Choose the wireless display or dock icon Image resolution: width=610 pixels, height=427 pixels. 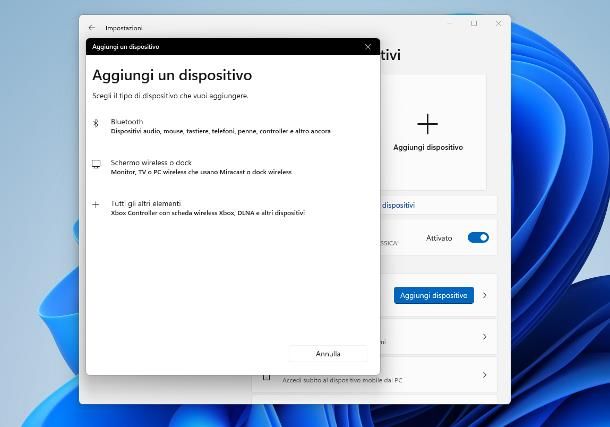click(x=96, y=164)
